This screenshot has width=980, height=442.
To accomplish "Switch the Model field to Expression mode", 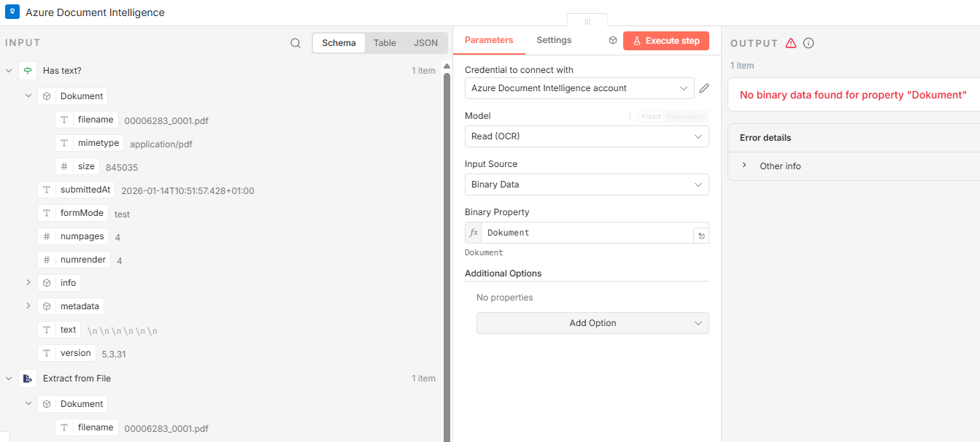I will (685, 116).
